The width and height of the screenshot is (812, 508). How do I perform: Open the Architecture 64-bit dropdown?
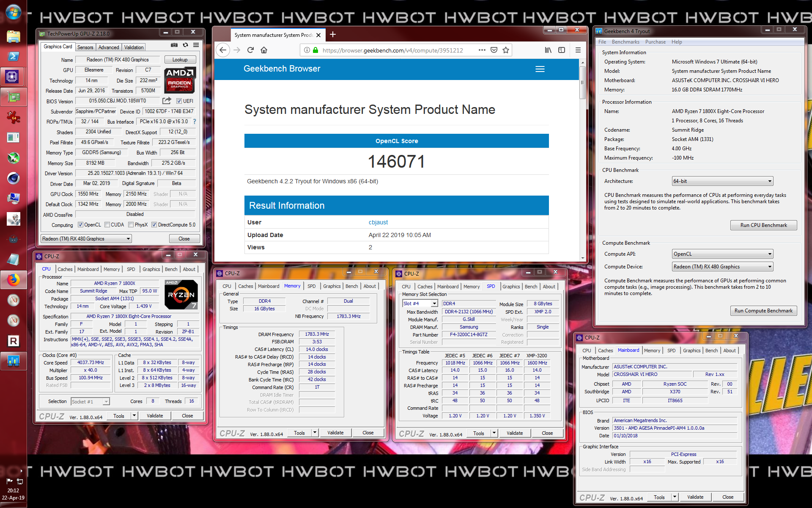pyautogui.click(x=722, y=181)
